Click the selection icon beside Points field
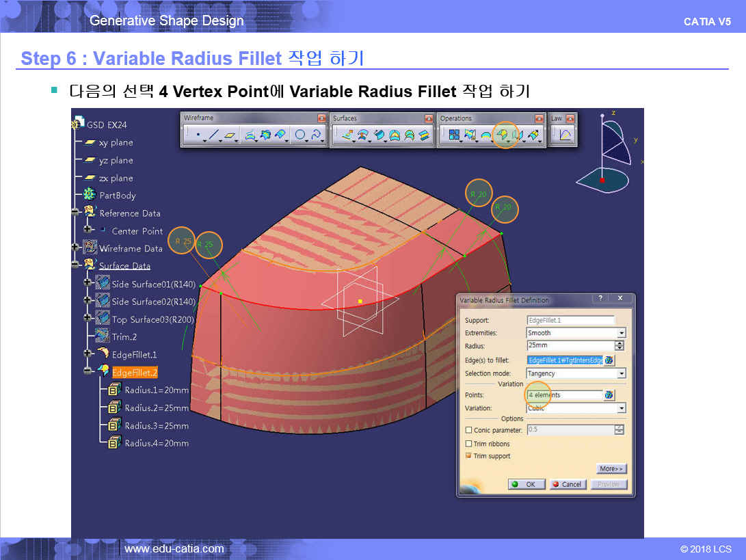Image resolution: width=746 pixels, height=560 pixels. pyautogui.click(x=609, y=395)
